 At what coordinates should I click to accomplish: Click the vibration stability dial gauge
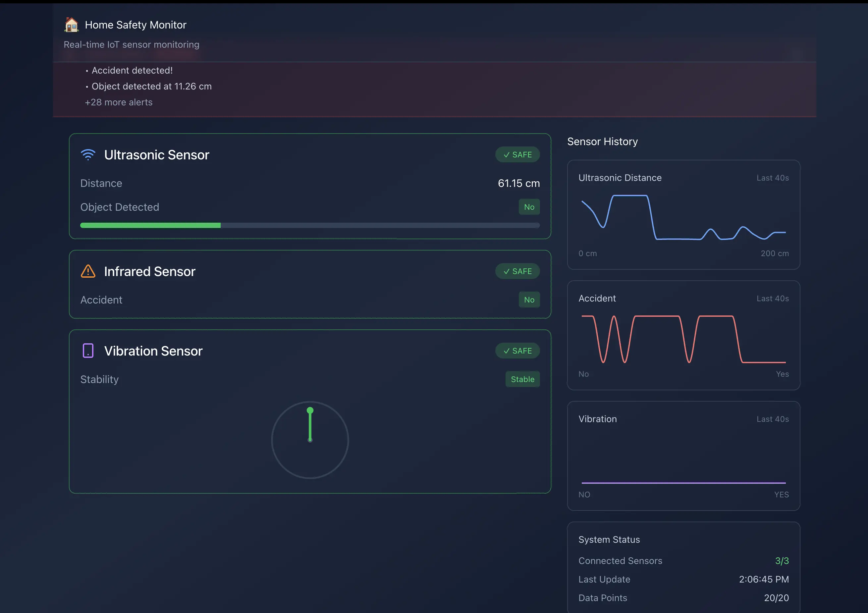tap(310, 440)
